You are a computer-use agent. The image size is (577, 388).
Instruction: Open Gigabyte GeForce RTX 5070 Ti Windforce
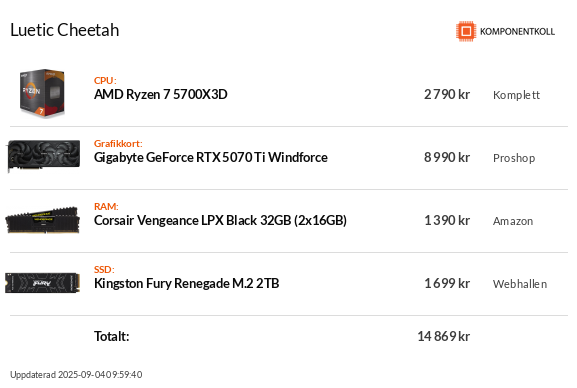pos(210,158)
